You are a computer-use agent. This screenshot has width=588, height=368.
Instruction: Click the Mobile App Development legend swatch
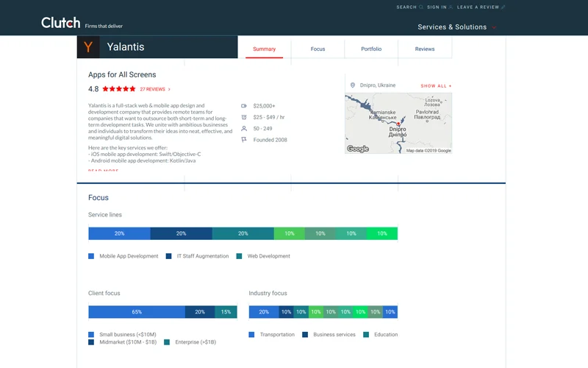[x=91, y=256]
